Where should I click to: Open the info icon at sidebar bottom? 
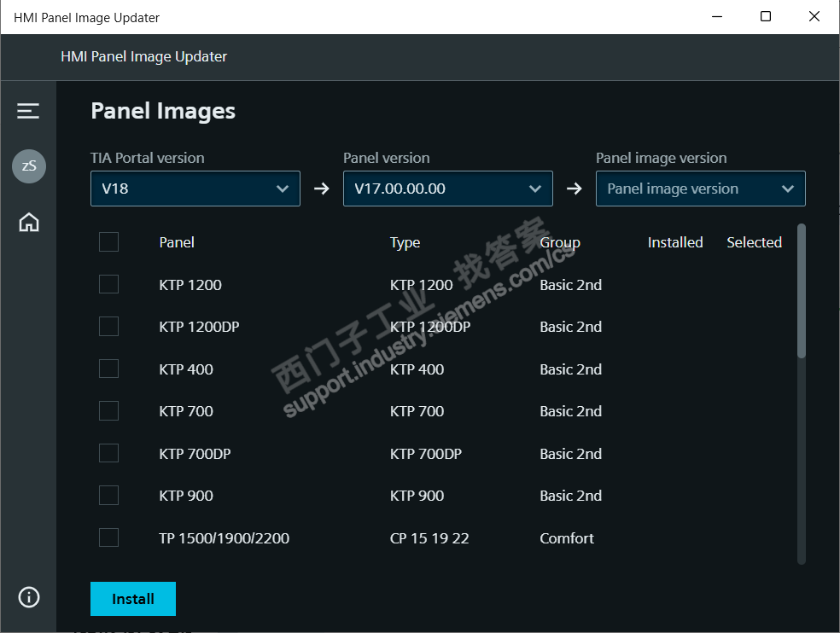coord(29,596)
